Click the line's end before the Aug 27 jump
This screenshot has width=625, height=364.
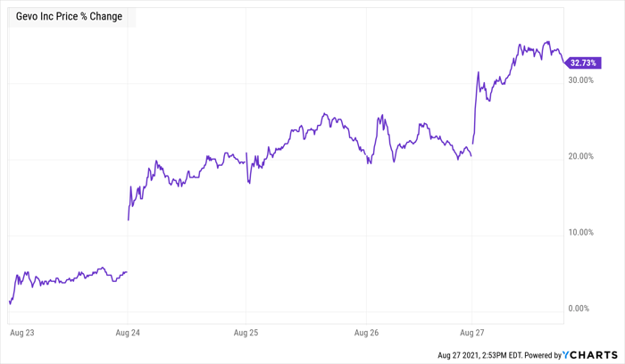point(471,156)
